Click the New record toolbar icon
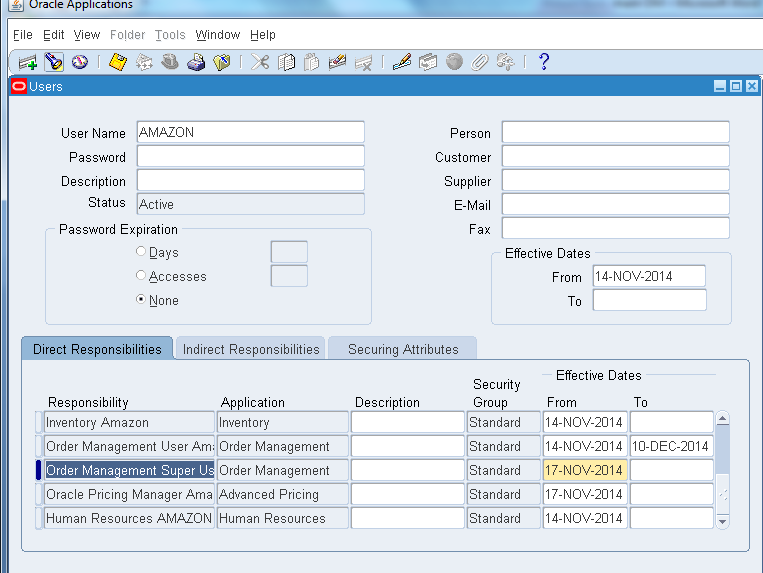The image size is (763, 573). pos(28,62)
